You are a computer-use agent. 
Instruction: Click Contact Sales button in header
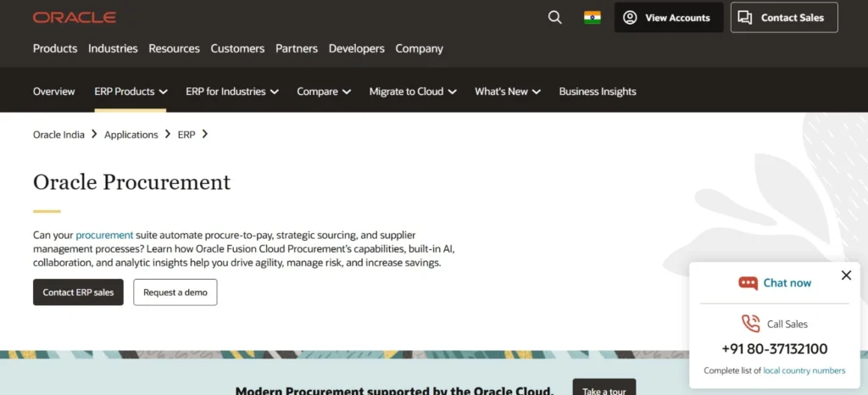pos(784,18)
